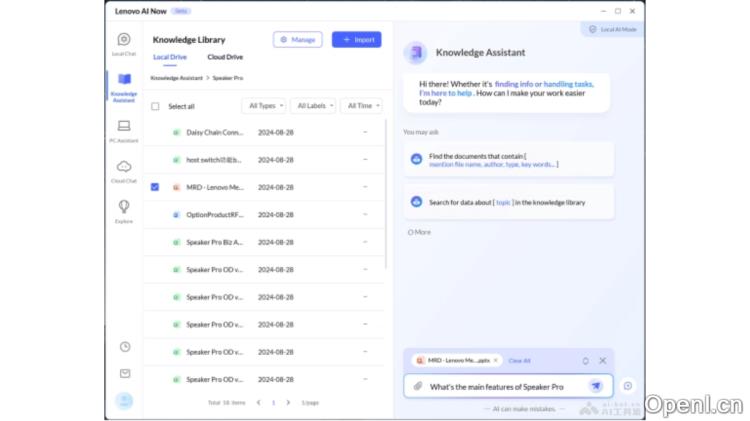750x421 pixels.
Task: Open chat history clock icon
Action: coord(125,347)
